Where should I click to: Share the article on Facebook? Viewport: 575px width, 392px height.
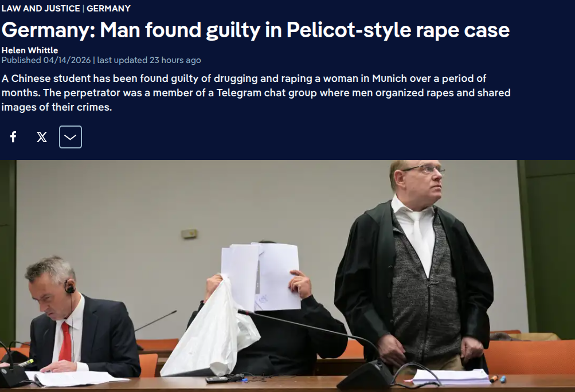pyautogui.click(x=13, y=137)
